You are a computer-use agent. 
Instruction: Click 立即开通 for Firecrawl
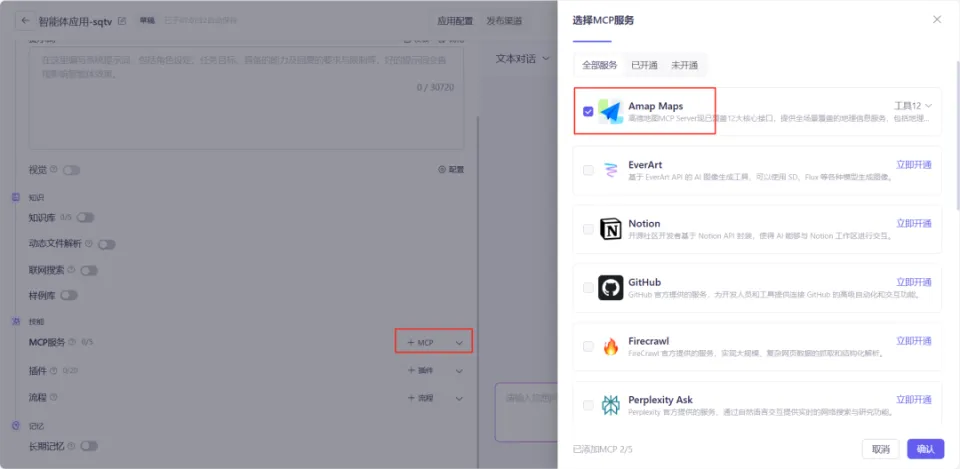coord(913,341)
